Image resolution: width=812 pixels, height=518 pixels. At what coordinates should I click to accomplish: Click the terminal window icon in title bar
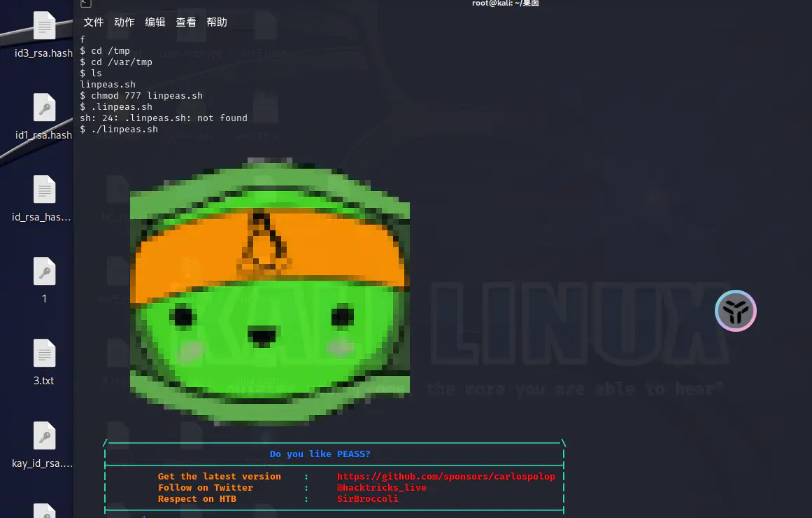[86, 3]
